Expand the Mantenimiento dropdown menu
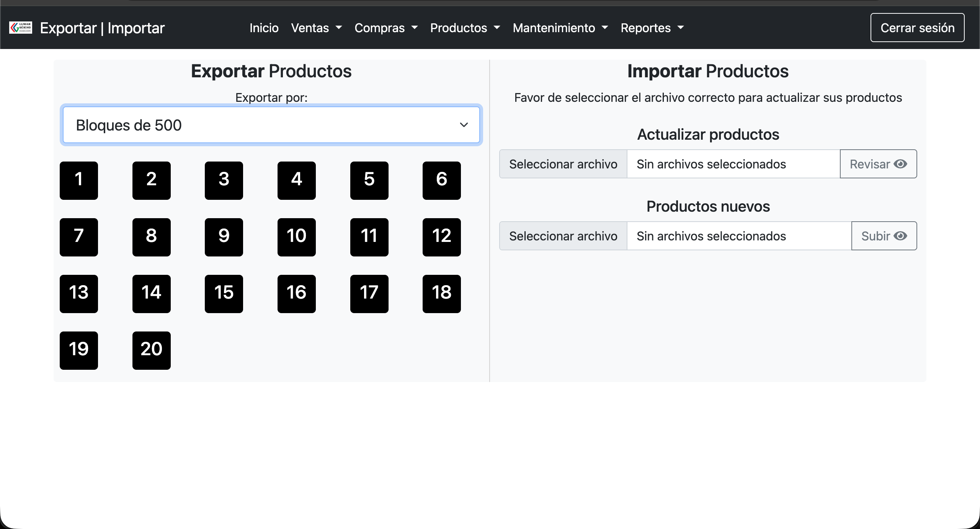This screenshot has width=980, height=529. click(560, 28)
